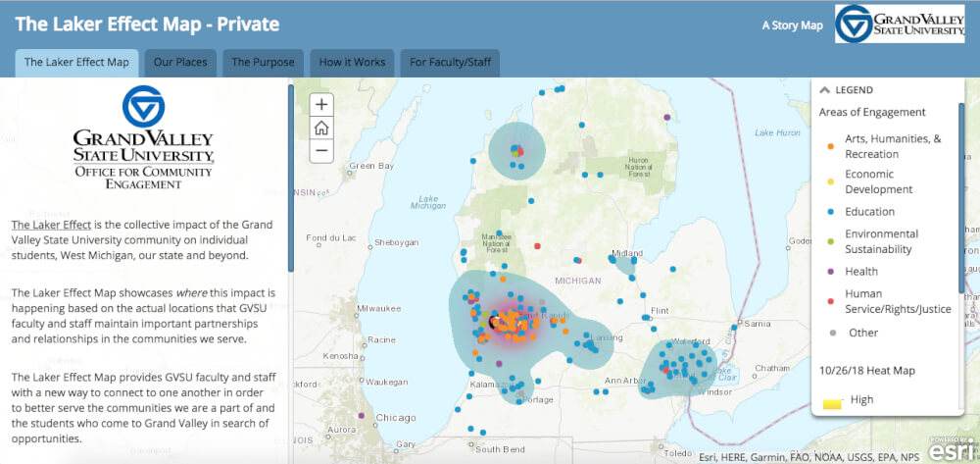This screenshot has width=980, height=464.
Task: Zoom in on the map
Action: 321,105
